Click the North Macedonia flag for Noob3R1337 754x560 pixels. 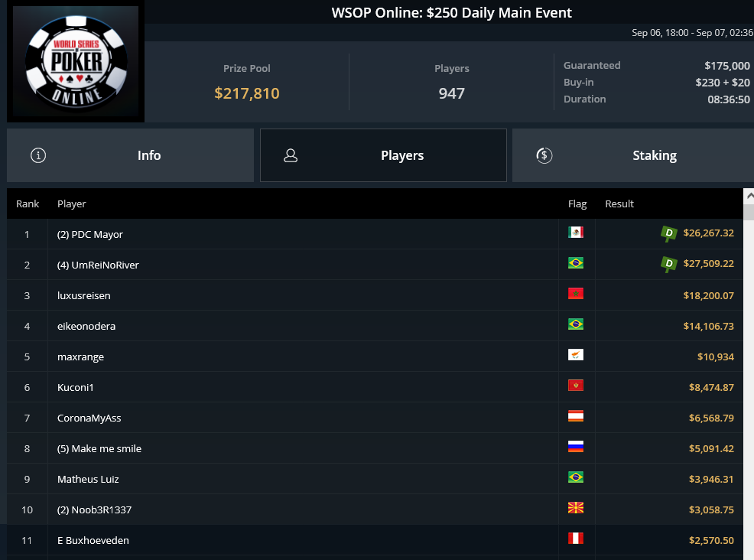coord(576,507)
